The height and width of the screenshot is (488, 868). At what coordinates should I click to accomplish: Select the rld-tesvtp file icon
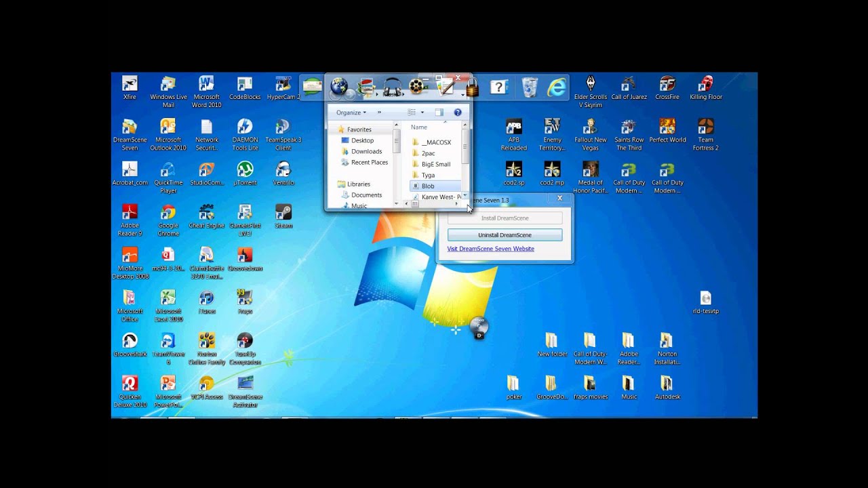coord(705,302)
